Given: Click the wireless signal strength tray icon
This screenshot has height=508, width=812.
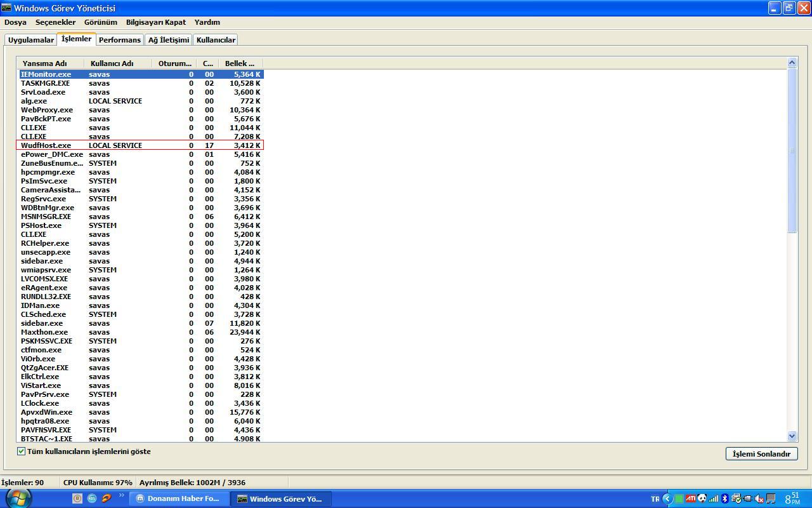Looking at the screenshot, I should (x=714, y=499).
